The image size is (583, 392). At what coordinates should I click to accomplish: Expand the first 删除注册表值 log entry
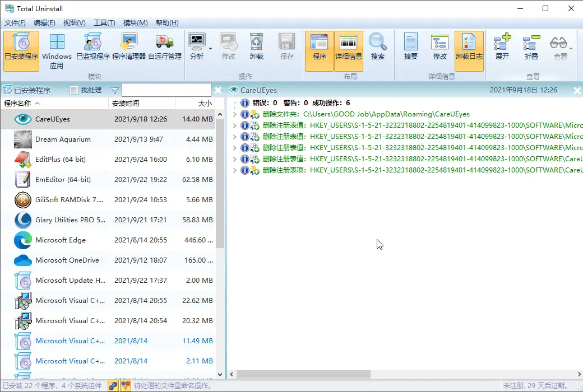click(x=235, y=125)
